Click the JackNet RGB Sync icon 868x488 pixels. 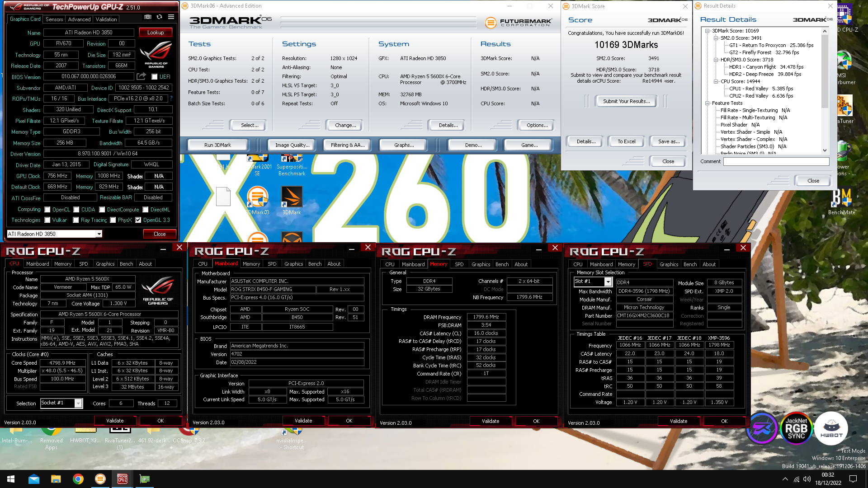pos(796,428)
